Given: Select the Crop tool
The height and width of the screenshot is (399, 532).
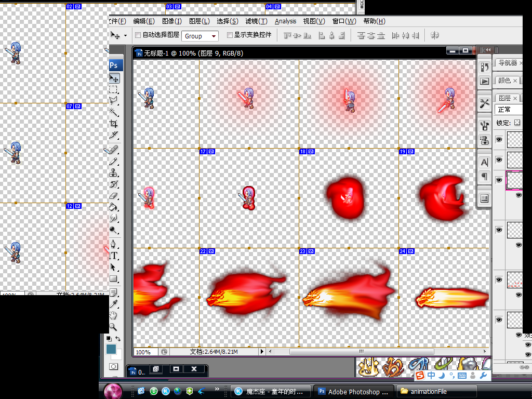Looking at the screenshot, I should tap(113, 124).
